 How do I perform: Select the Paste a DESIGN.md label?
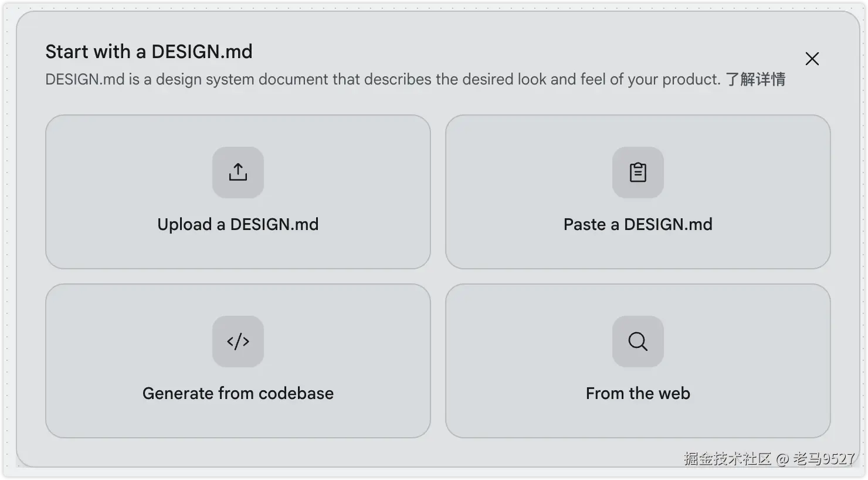click(x=638, y=224)
